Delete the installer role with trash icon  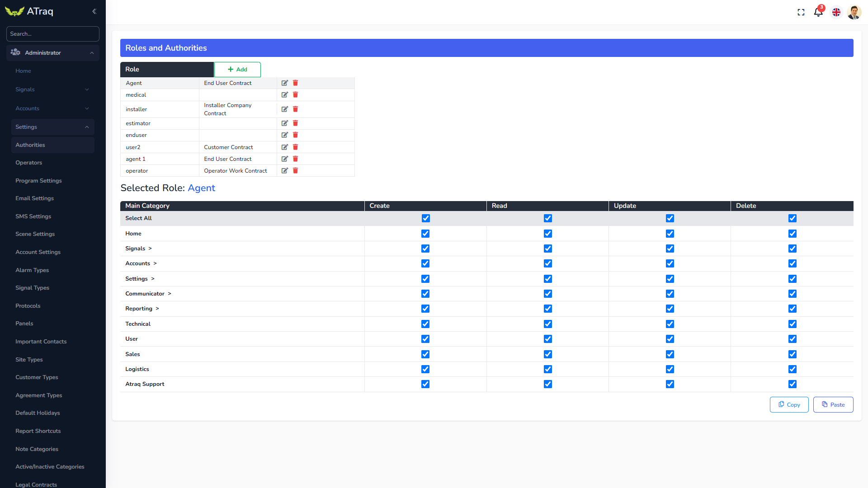(295, 109)
